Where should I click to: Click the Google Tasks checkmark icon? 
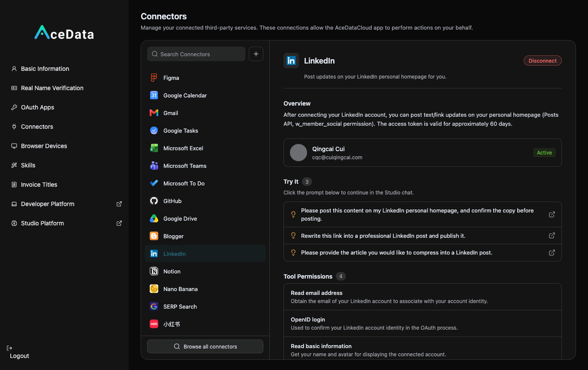(x=154, y=130)
